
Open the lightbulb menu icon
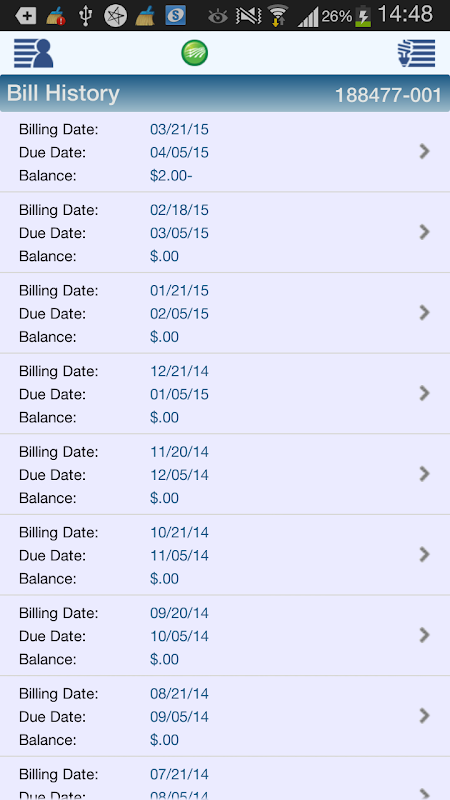tap(416, 53)
